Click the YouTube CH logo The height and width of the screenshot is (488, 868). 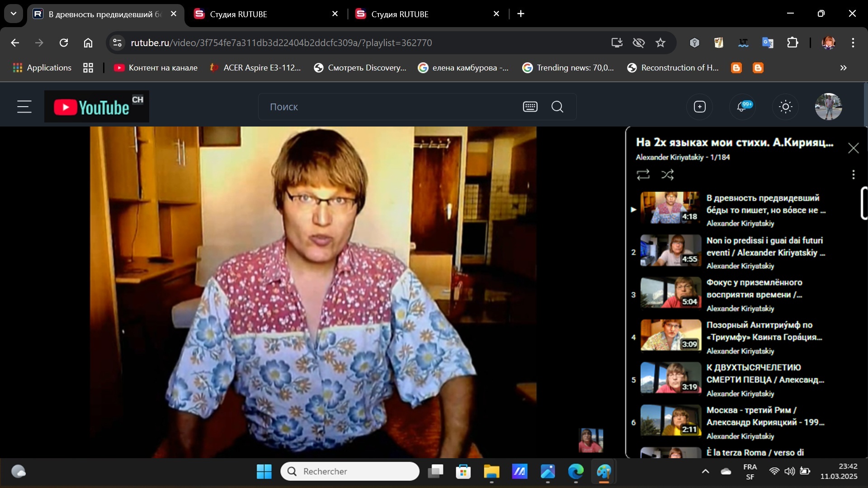[97, 107]
